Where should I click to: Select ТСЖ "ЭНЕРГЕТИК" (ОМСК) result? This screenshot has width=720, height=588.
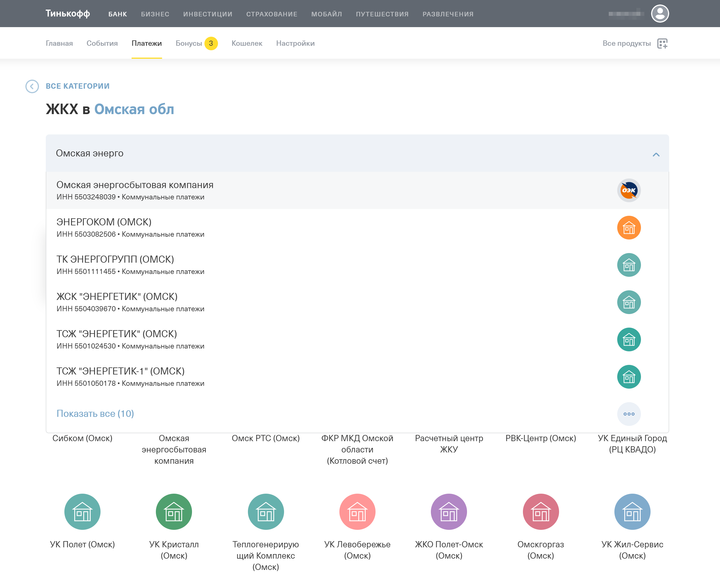tap(357, 339)
